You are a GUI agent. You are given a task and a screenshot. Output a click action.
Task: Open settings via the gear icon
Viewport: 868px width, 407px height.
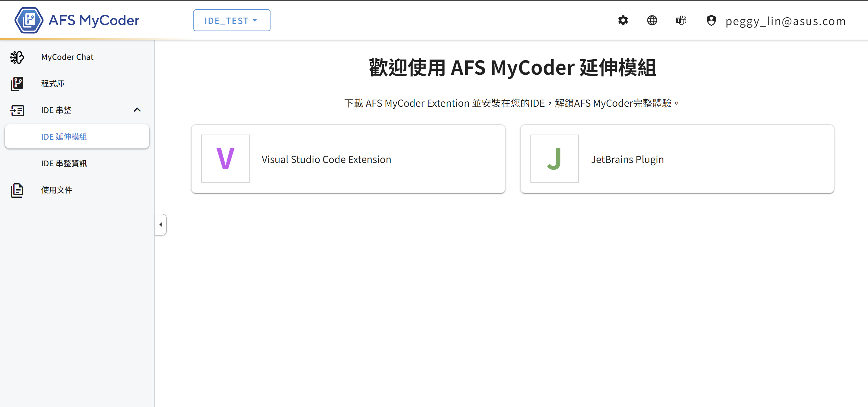tap(623, 20)
